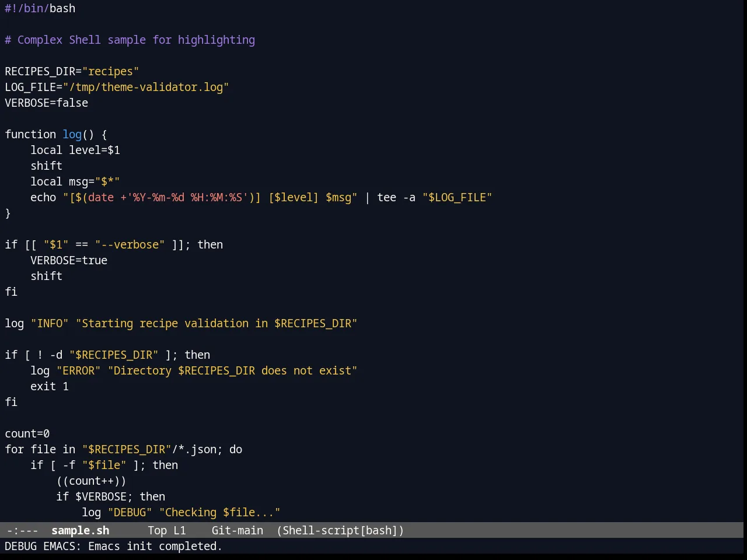747x560 pixels.
Task: Click the L1 line number indicator
Action: point(180,530)
